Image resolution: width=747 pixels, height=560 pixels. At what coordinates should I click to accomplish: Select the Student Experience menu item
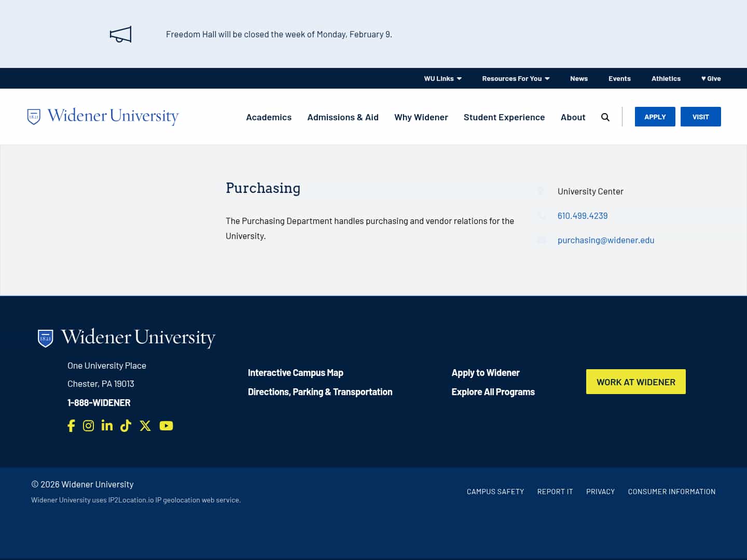[x=504, y=117]
